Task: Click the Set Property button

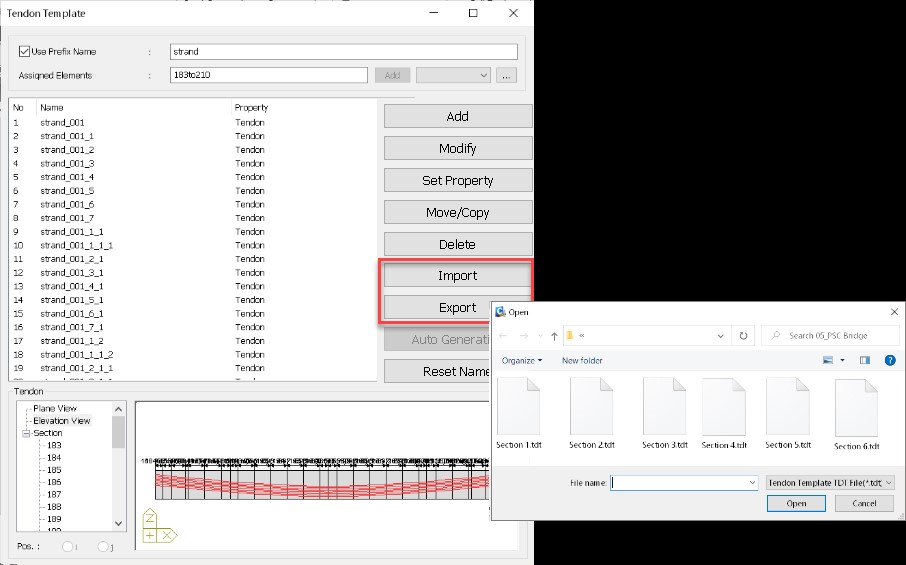Action: click(458, 180)
